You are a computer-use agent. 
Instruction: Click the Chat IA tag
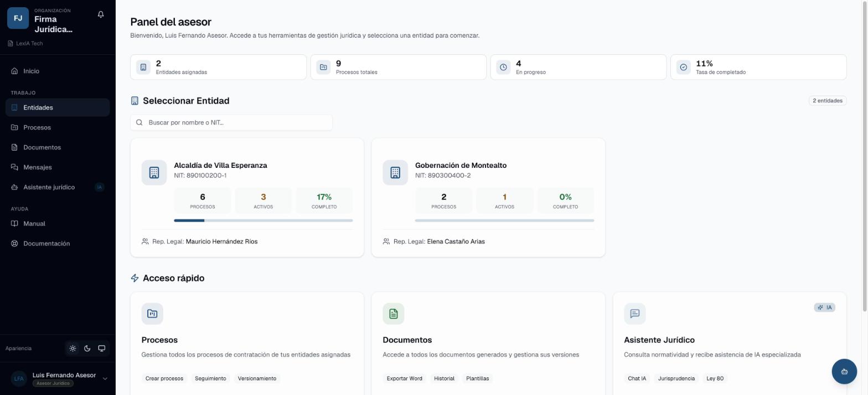(637, 378)
